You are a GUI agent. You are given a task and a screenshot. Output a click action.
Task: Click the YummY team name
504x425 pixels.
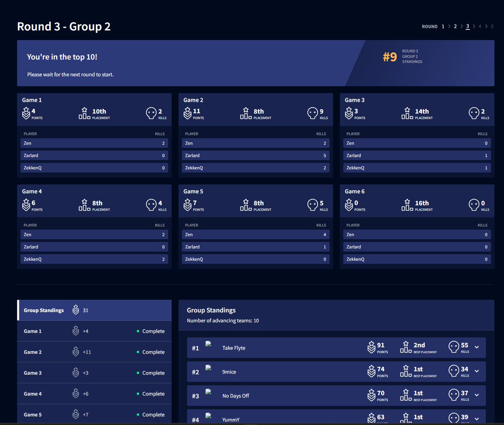pos(231,420)
